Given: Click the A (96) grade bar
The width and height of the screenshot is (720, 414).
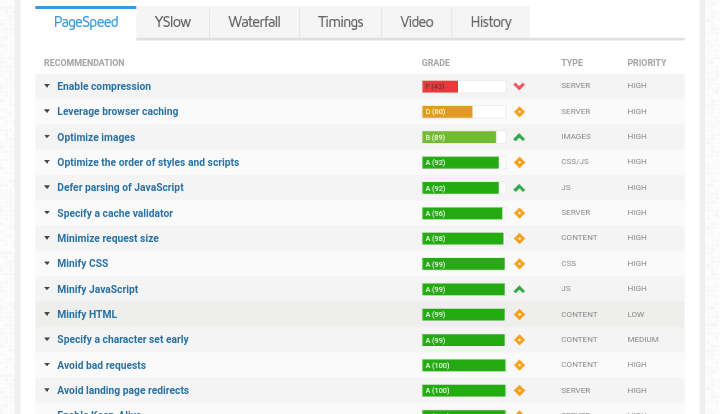Looking at the screenshot, I should click(464, 213).
